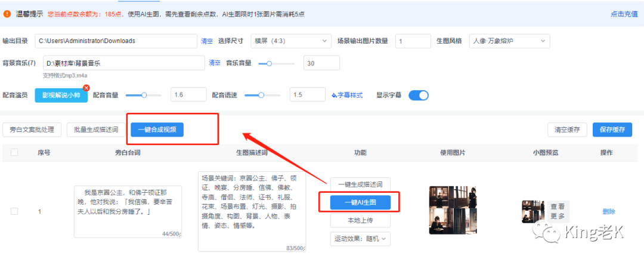The width and height of the screenshot is (644, 262).
Task: Adjust the 配音语速 slider
Action: (262, 95)
